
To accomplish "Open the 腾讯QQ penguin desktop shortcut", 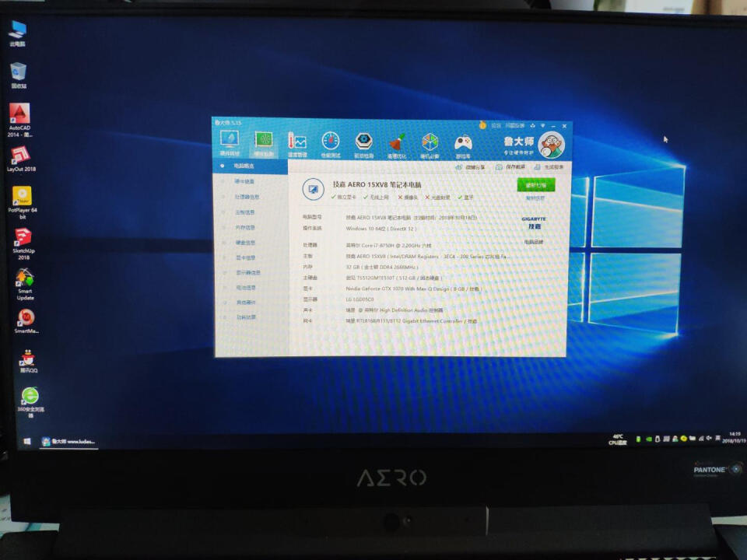I will coord(28,361).
